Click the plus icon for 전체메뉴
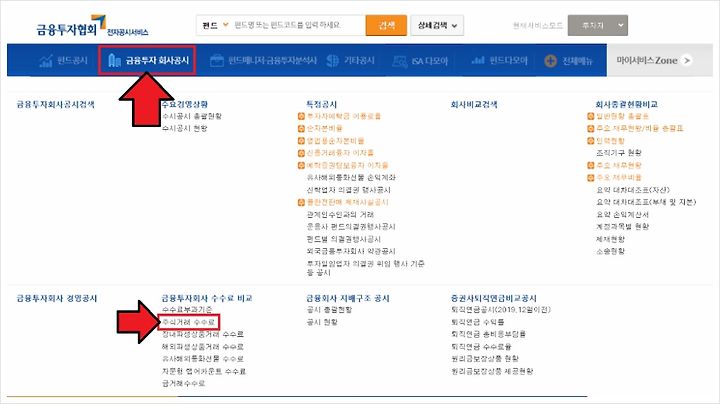Viewport: 720px width, 404px height. [x=550, y=61]
